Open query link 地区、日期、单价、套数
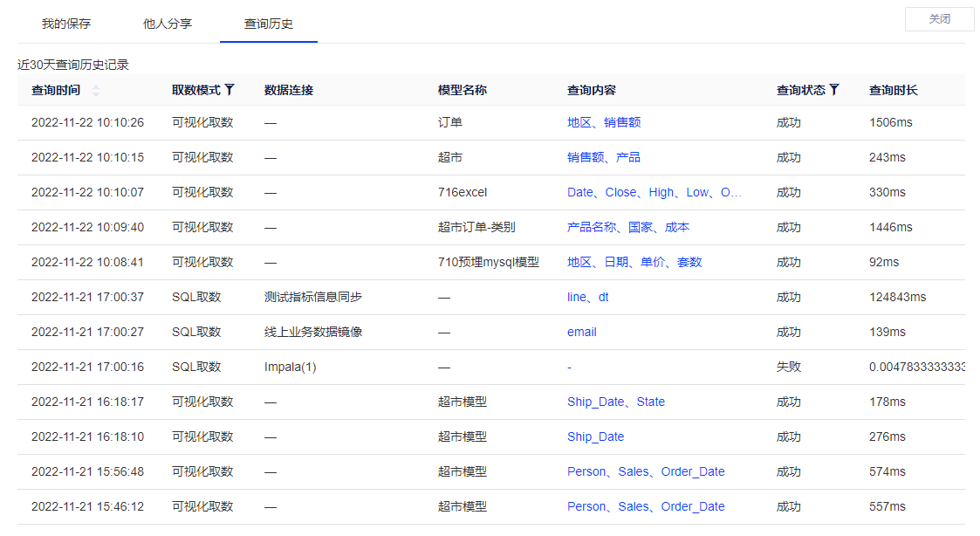Screen dimensions: 980x536 click(x=634, y=262)
